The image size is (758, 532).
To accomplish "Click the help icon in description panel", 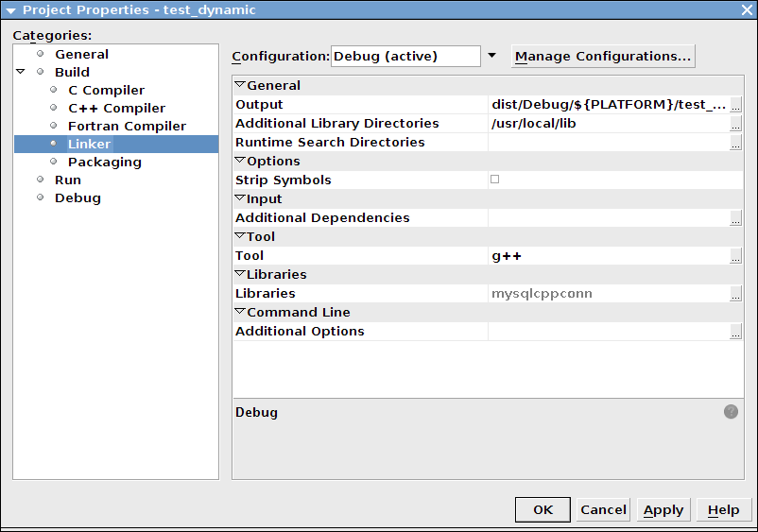I will click(731, 411).
